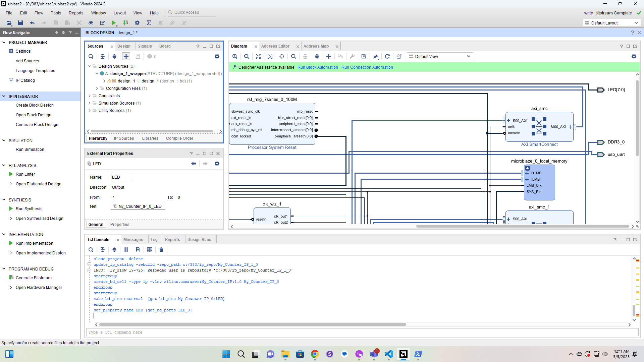
Task: Expand the Constraints folder in Sources
Action: (x=90, y=96)
